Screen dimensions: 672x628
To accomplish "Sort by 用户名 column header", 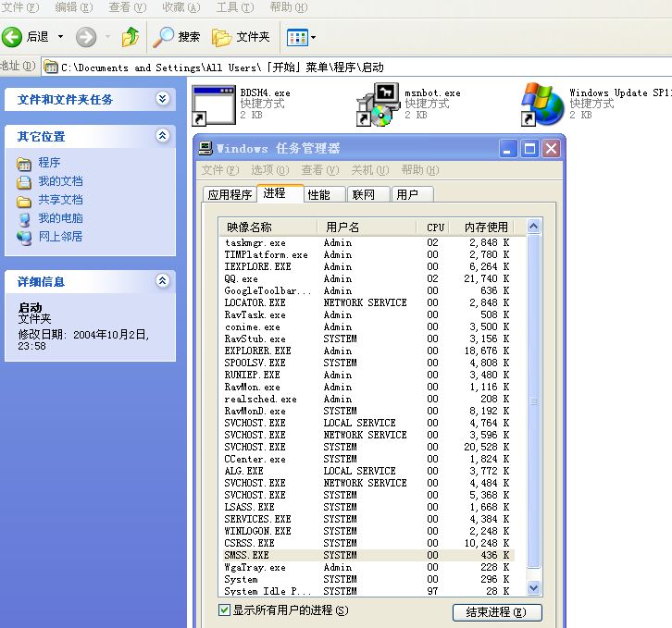I will point(367,227).
